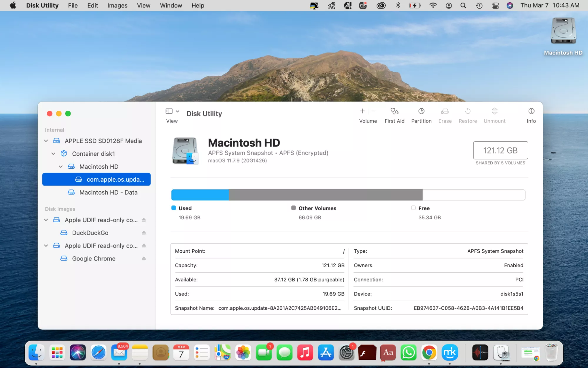This screenshot has width=588, height=368.
Task: Select Macintosh HD - Data volume
Action: tap(108, 192)
